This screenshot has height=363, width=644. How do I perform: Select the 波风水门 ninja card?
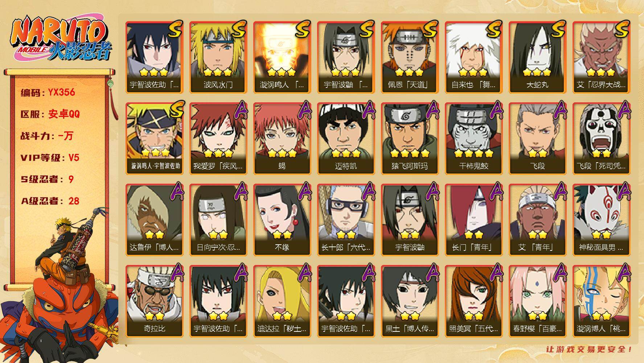point(218,57)
